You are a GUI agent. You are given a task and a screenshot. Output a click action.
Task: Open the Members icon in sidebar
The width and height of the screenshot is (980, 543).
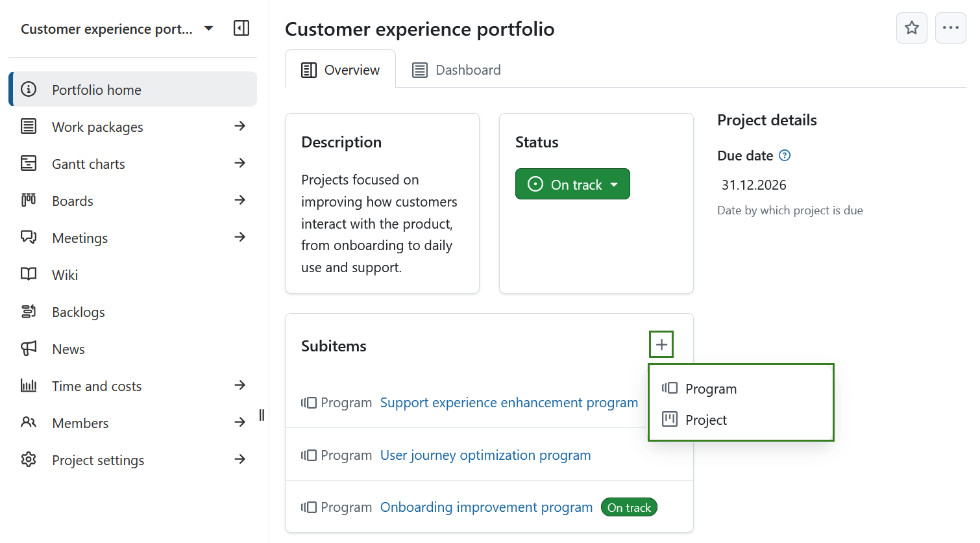pyautogui.click(x=29, y=423)
